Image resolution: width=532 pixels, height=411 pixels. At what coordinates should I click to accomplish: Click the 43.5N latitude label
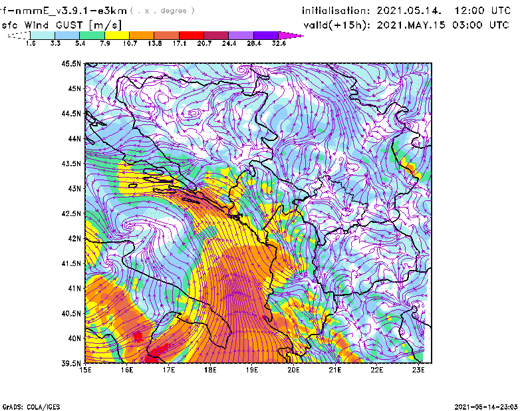(x=71, y=164)
